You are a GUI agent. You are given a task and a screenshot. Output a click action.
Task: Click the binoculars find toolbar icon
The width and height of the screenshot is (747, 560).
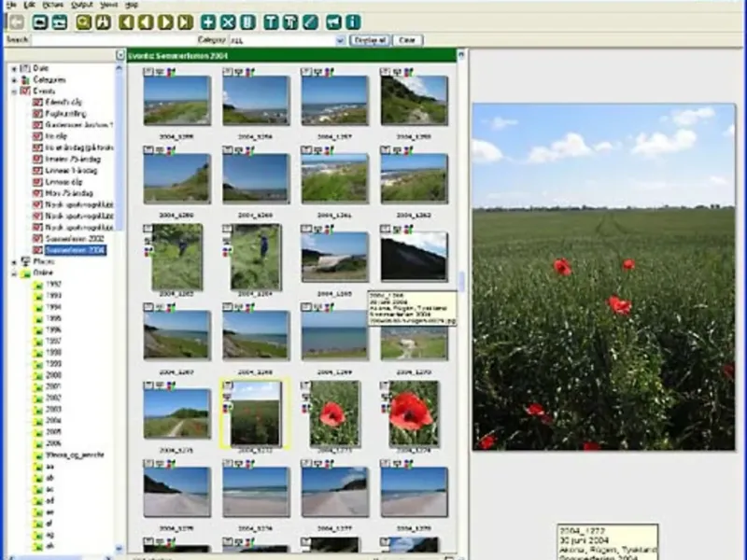tap(104, 21)
